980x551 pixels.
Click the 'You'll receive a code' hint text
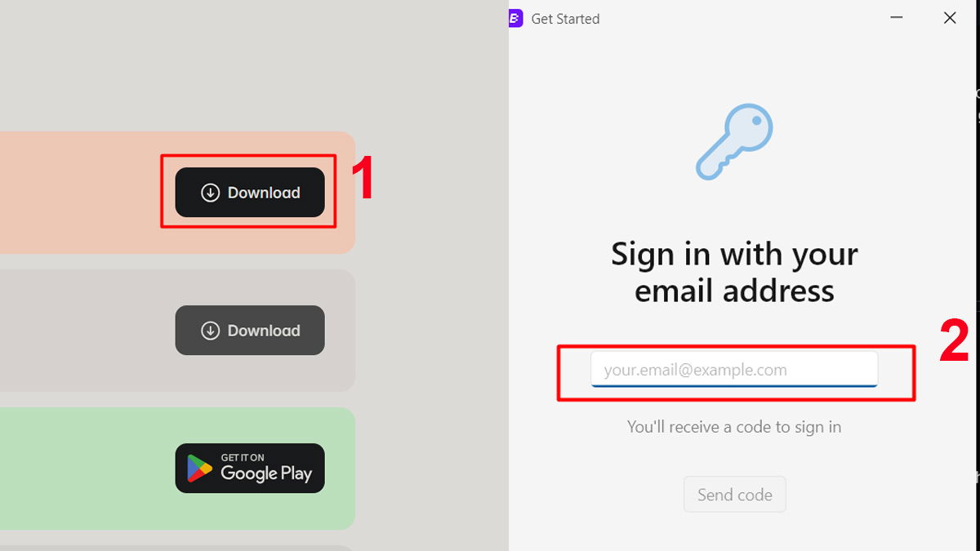coord(733,427)
